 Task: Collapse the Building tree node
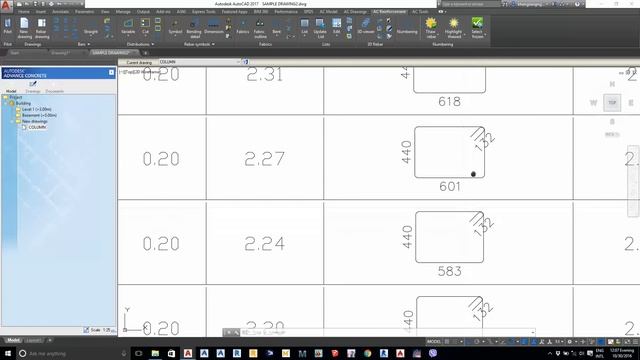click(x=6, y=104)
